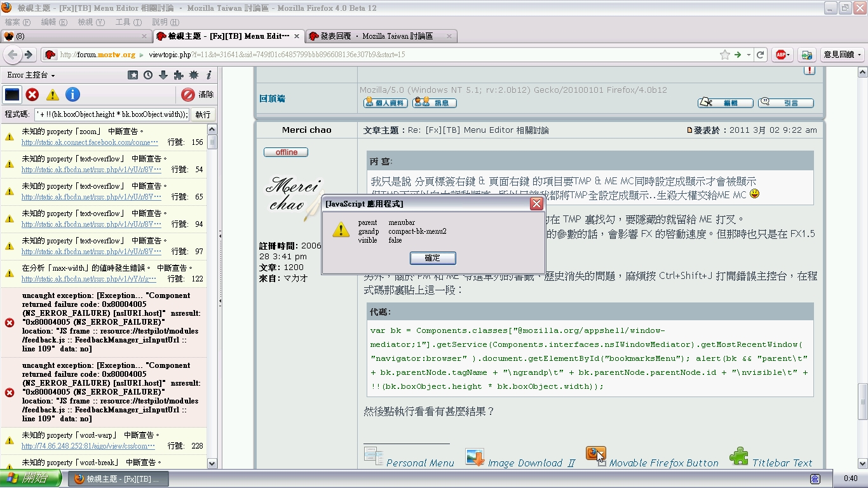Open the bookmarks sidebar star icon

(133, 75)
